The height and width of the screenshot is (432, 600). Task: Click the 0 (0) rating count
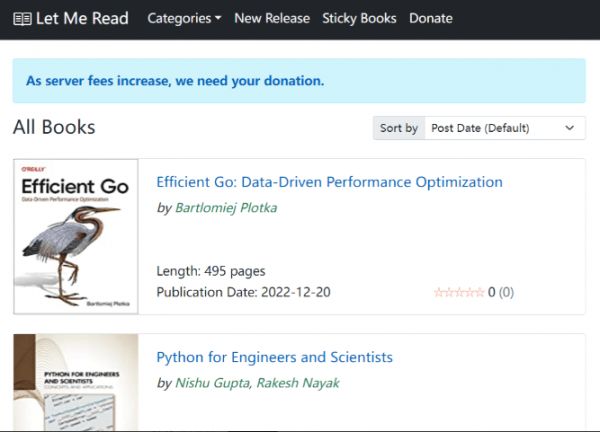pos(501,293)
